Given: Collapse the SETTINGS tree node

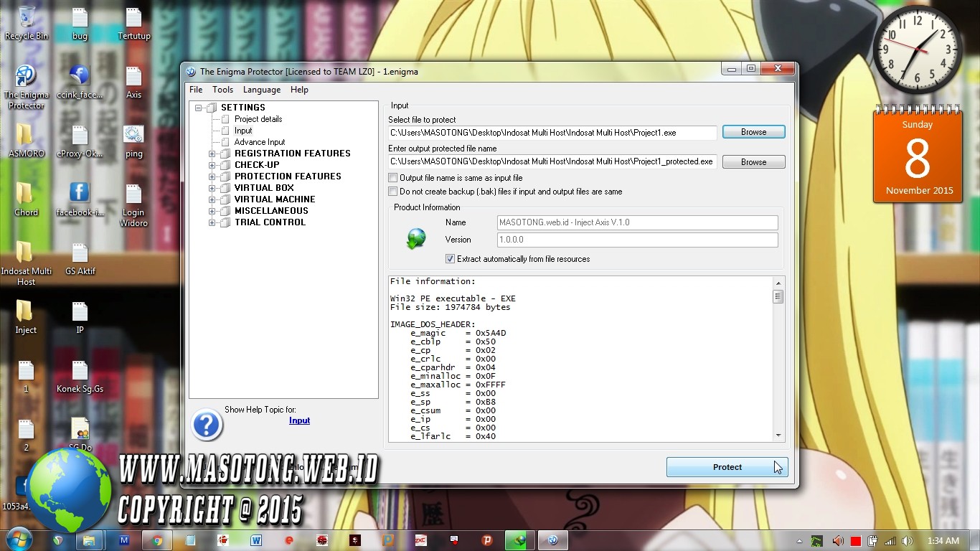Looking at the screenshot, I should click(199, 108).
